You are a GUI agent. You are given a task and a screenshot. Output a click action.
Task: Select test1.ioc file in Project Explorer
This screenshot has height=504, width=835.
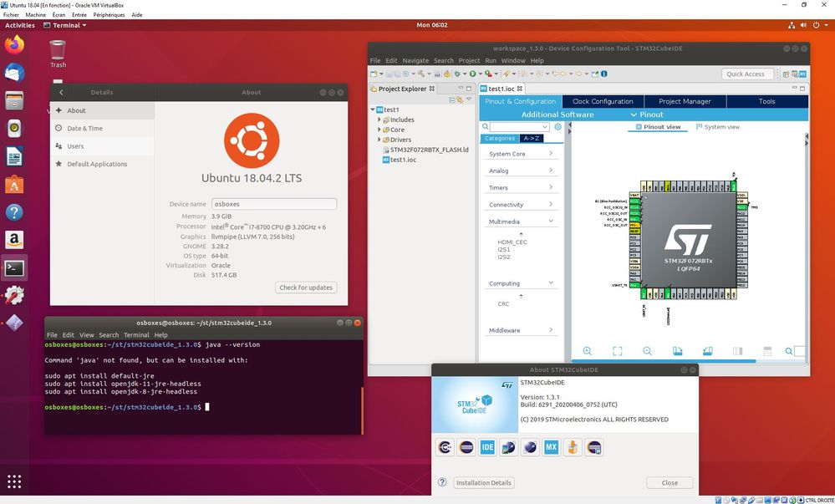400,160
